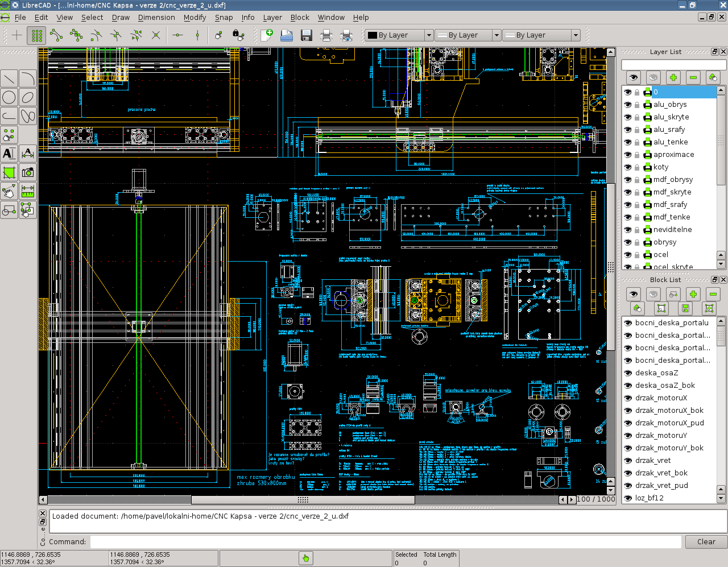
Task: Toggle lock on the koty layer
Action: click(x=637, y=167)
